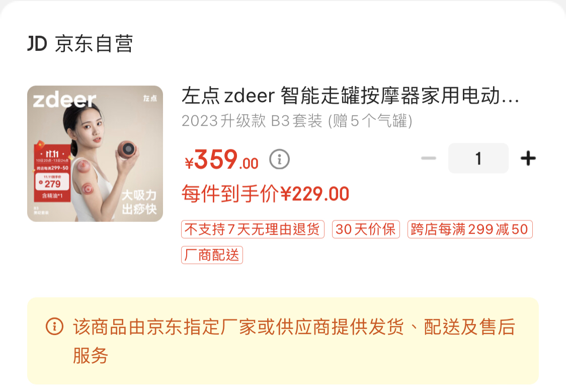Increase quantity with the plus button
This screenshot has height=392, width=566.
tap(528, 158)
